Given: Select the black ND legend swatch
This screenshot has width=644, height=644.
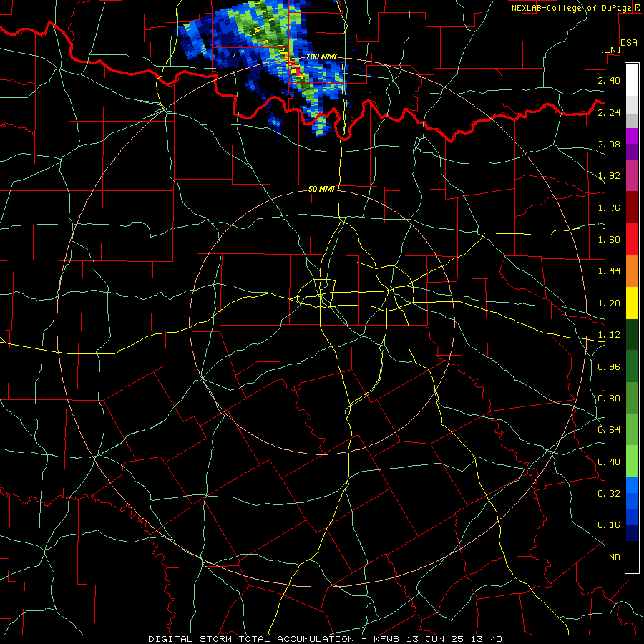Looking at the screenshot, I should pyautogui.click(x=632, y=557).
